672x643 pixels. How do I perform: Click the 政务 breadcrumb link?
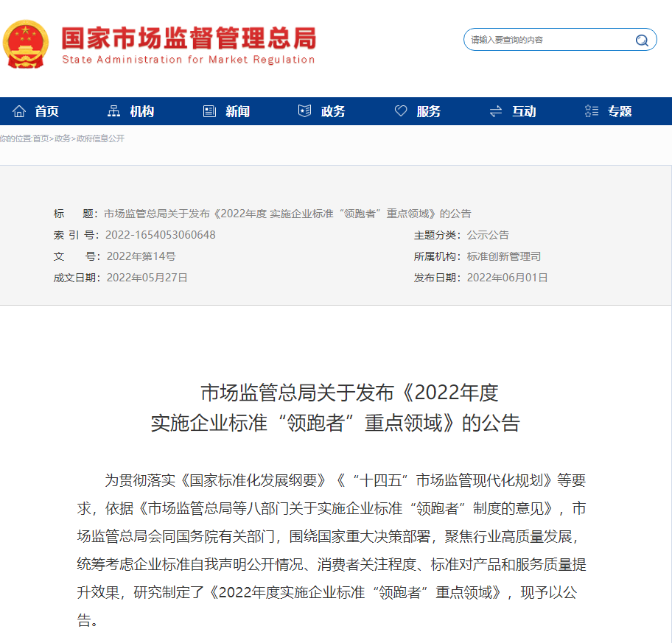[63, 138]
